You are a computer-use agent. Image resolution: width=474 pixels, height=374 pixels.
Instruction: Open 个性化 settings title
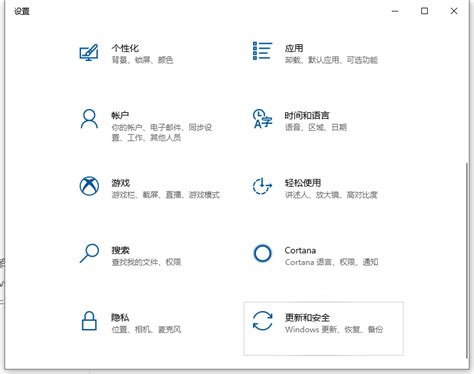pos(125,48)
